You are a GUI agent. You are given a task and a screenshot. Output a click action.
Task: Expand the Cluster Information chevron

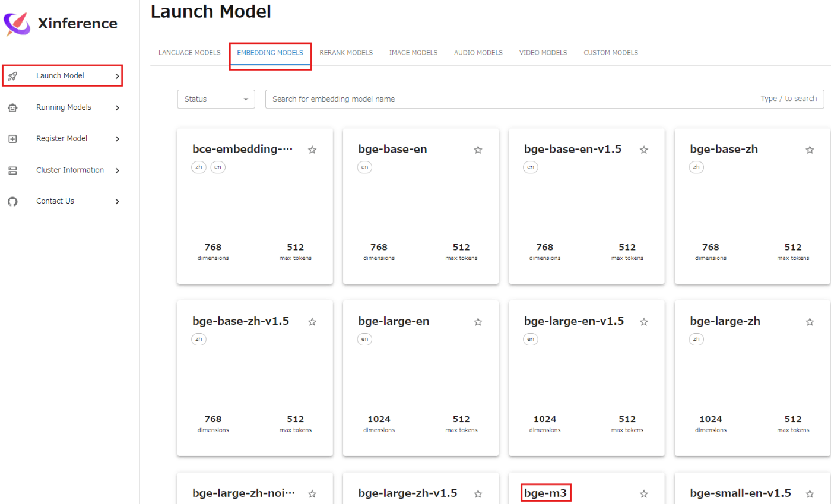coord(117,170)
